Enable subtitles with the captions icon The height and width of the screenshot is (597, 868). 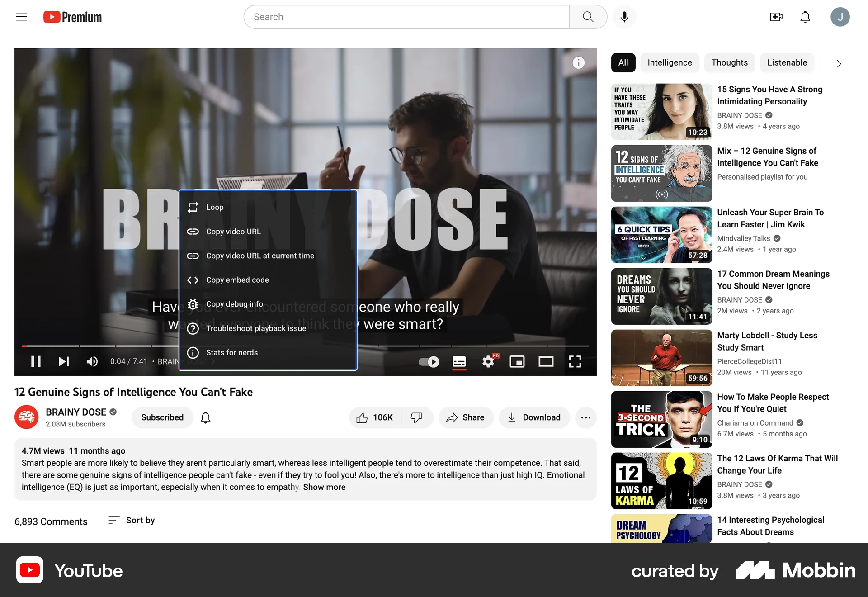(x=459, y=361)
